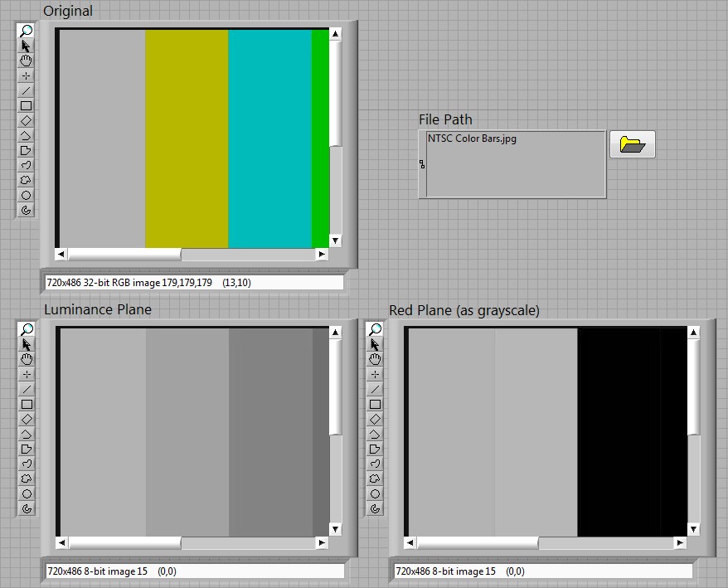Select Broken Line tool in Red Plane palette
This screenshot has width=728, height=588.
(375, 435)
